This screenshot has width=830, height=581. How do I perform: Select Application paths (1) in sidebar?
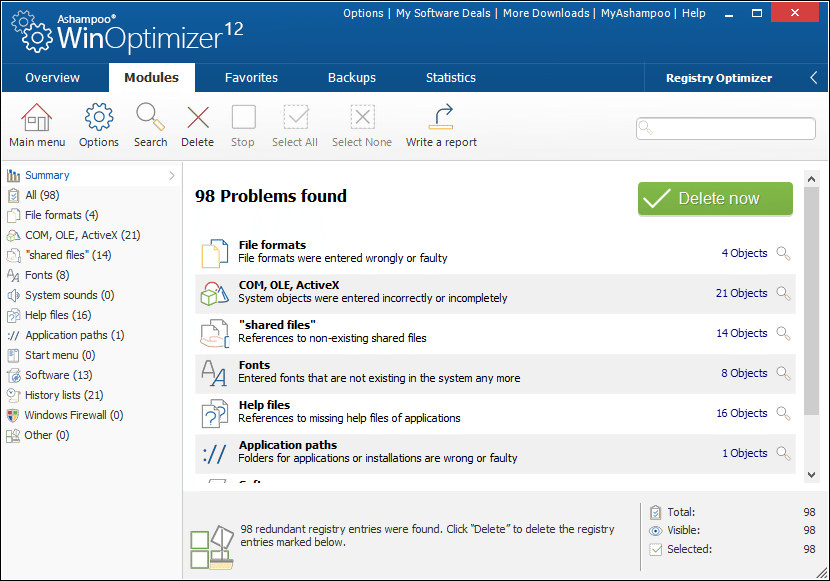[x=75, y=335]
